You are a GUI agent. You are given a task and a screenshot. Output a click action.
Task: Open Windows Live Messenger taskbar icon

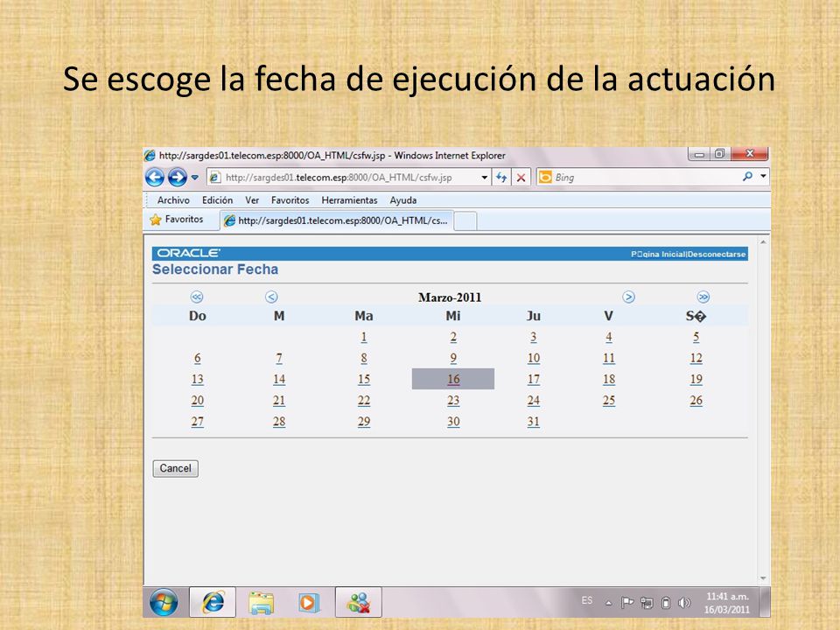[x=359, y=602]
